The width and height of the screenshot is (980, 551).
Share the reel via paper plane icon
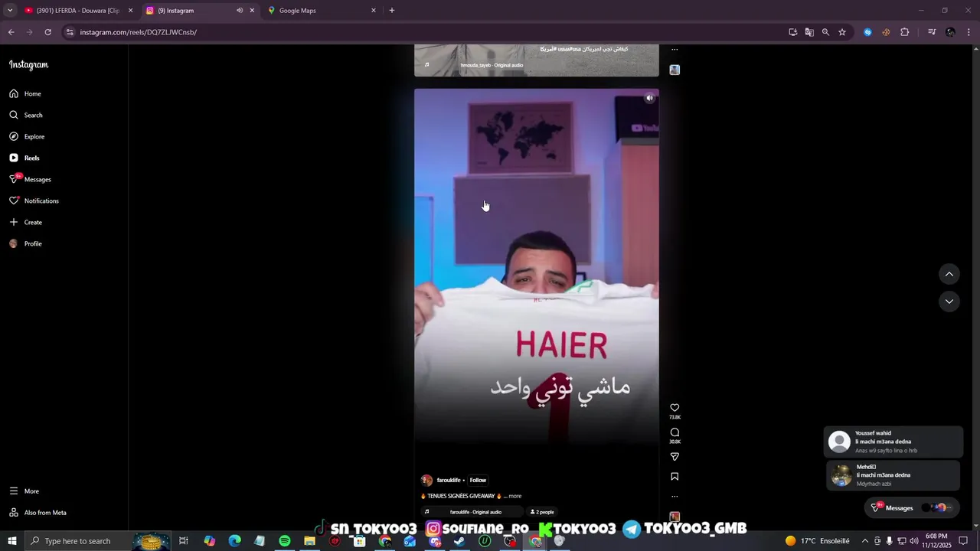point(675,457)
